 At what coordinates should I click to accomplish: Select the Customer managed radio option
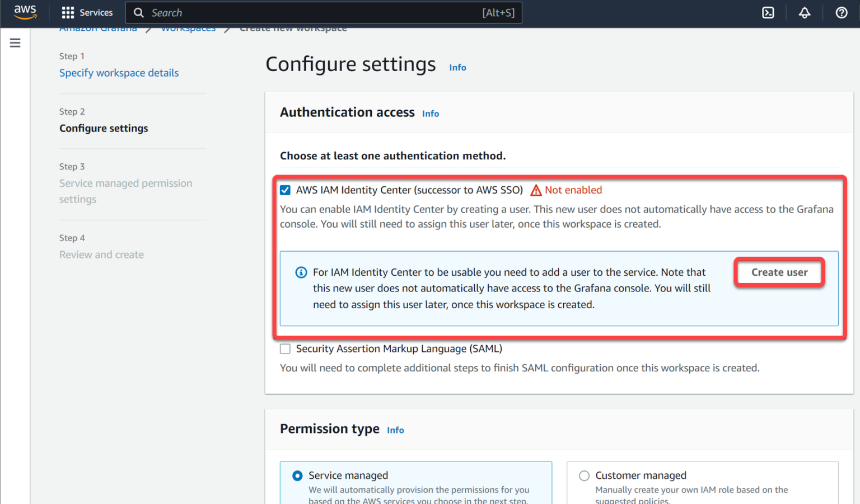[584, 475]
